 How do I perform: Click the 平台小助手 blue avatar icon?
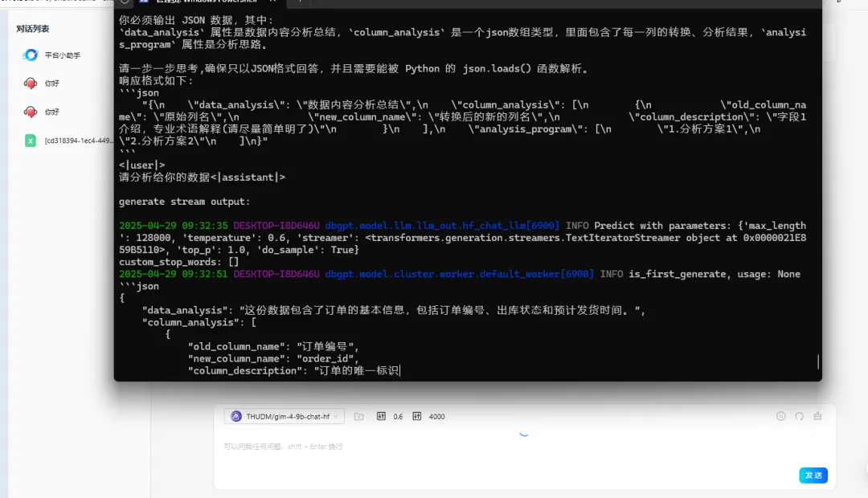pos(31,55)
